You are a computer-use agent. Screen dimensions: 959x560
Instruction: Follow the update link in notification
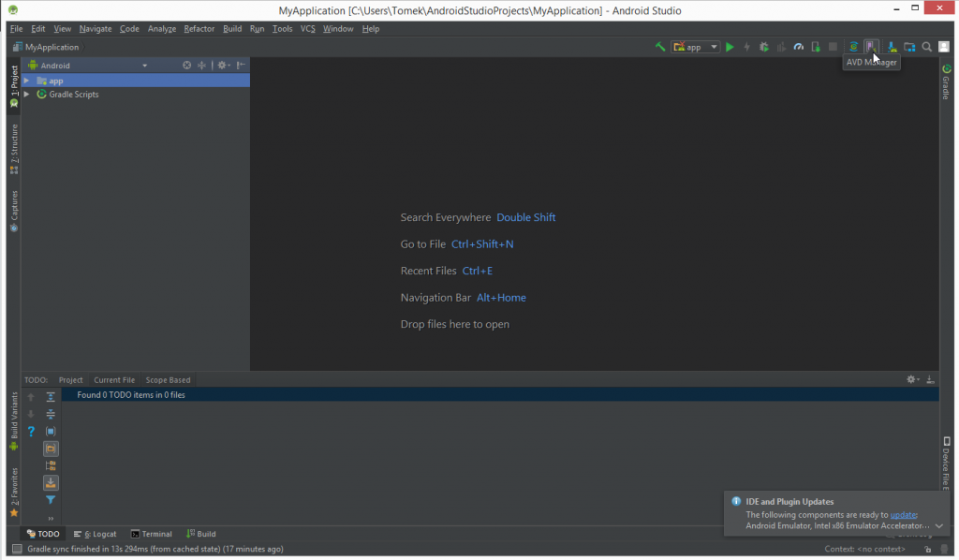[904, 515]
